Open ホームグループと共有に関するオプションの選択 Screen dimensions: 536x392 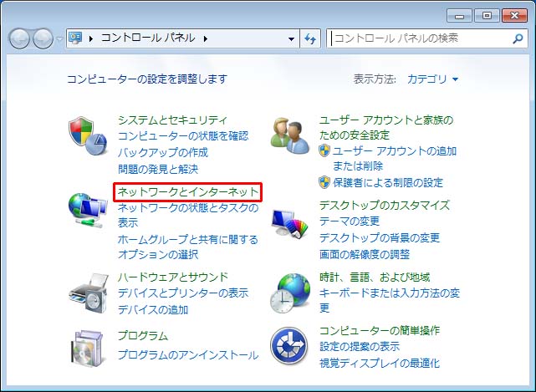click(x=187, y=247)
